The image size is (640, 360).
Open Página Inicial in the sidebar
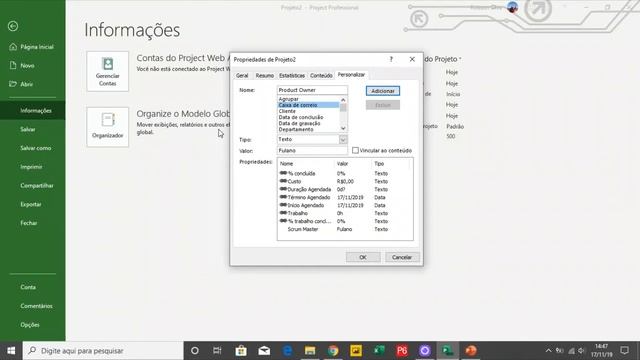point(31,47)
